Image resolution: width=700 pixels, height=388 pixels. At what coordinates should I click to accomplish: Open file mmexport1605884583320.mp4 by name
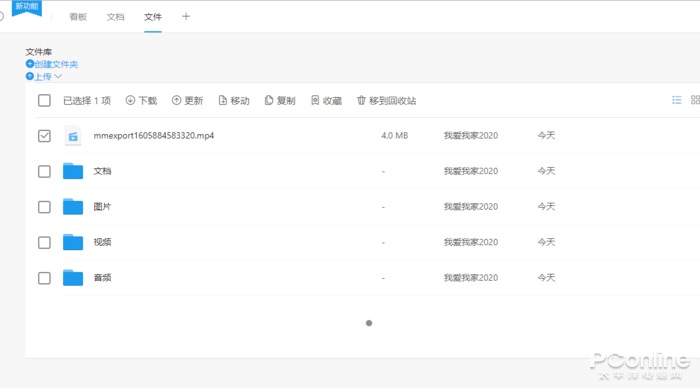(x=154, y=135)
